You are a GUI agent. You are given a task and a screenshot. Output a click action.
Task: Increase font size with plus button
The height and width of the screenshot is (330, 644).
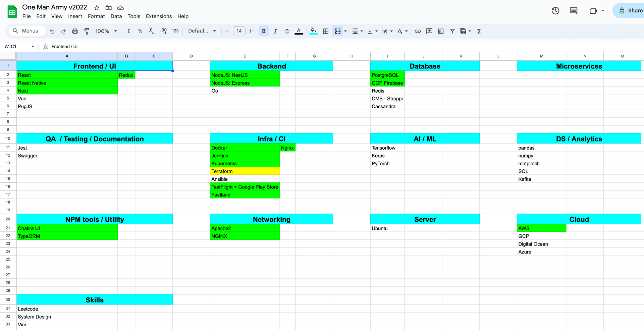(x=251, y=31)
